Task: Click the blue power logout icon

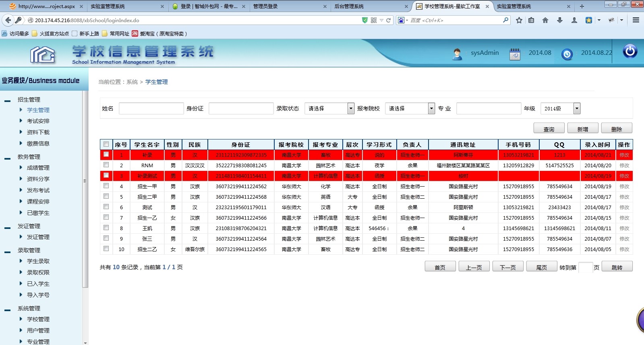Action: point(630,52)
